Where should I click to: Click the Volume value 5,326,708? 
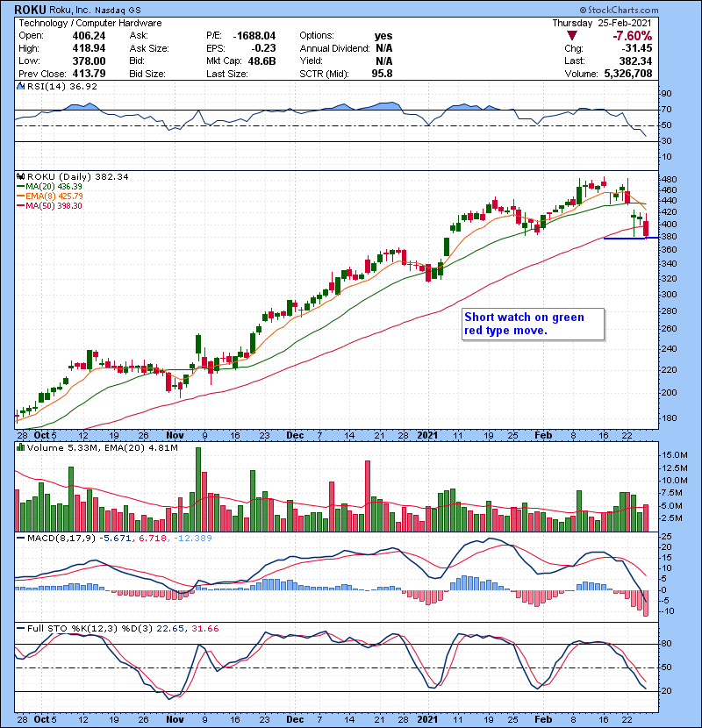coord(627,74)
